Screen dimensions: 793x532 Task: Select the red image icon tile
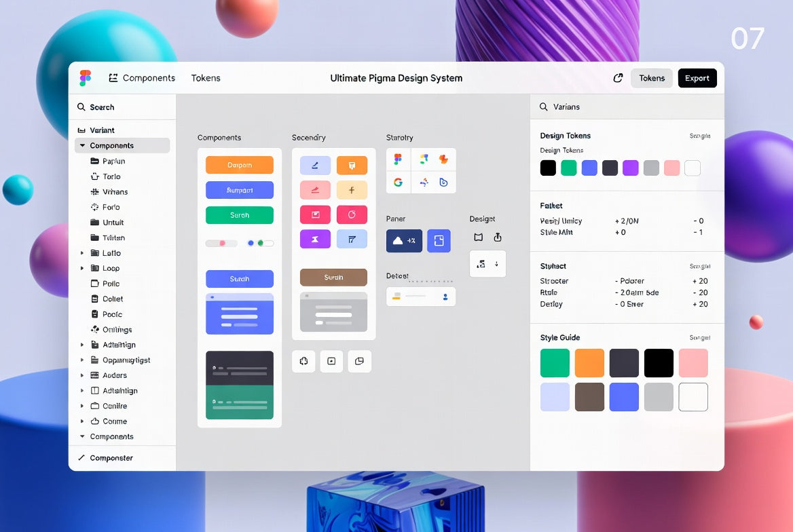[315, 214]
